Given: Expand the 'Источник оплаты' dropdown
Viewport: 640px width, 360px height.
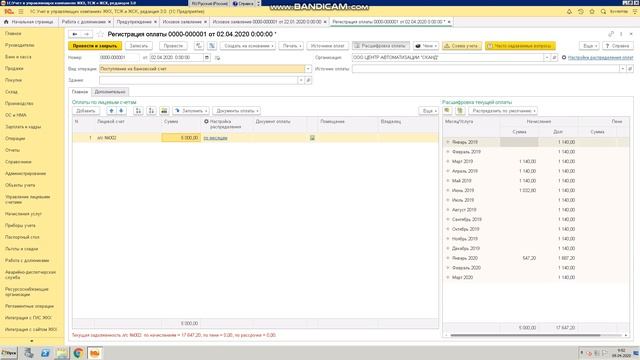Looking at the screenshot, I should click(x=622, y=69).
